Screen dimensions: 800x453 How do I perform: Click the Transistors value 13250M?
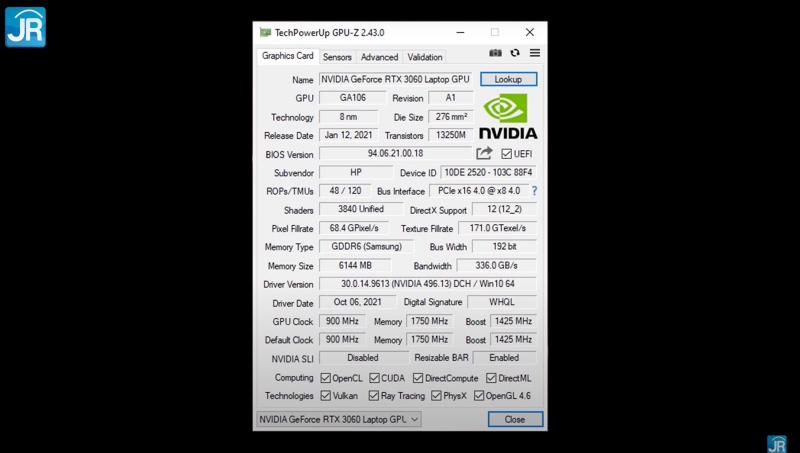coord(451,135)
